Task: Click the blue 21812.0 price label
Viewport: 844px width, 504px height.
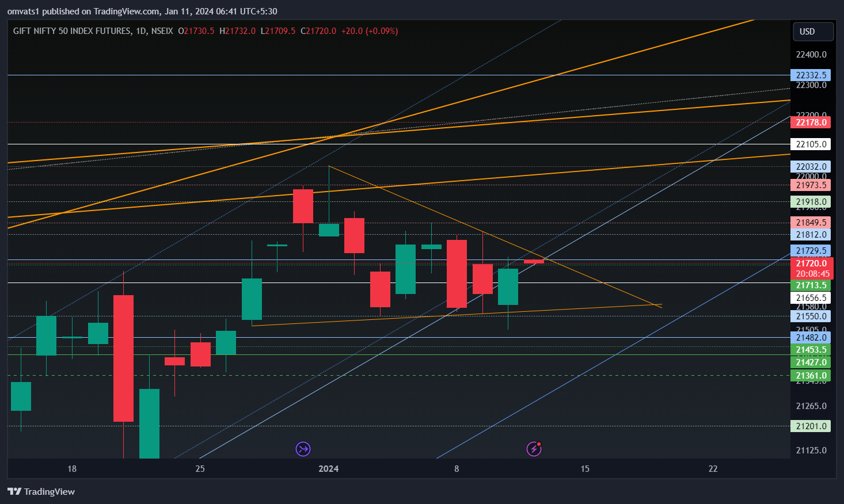Action: point(811,235)
